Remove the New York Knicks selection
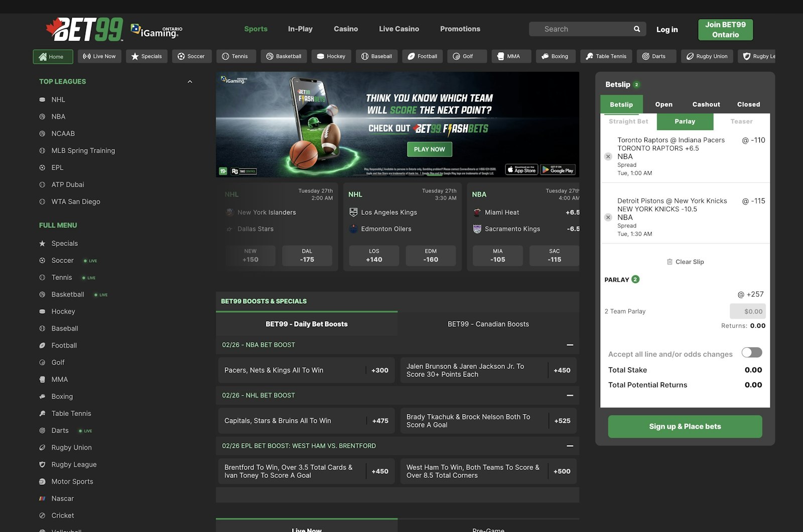 608,217
